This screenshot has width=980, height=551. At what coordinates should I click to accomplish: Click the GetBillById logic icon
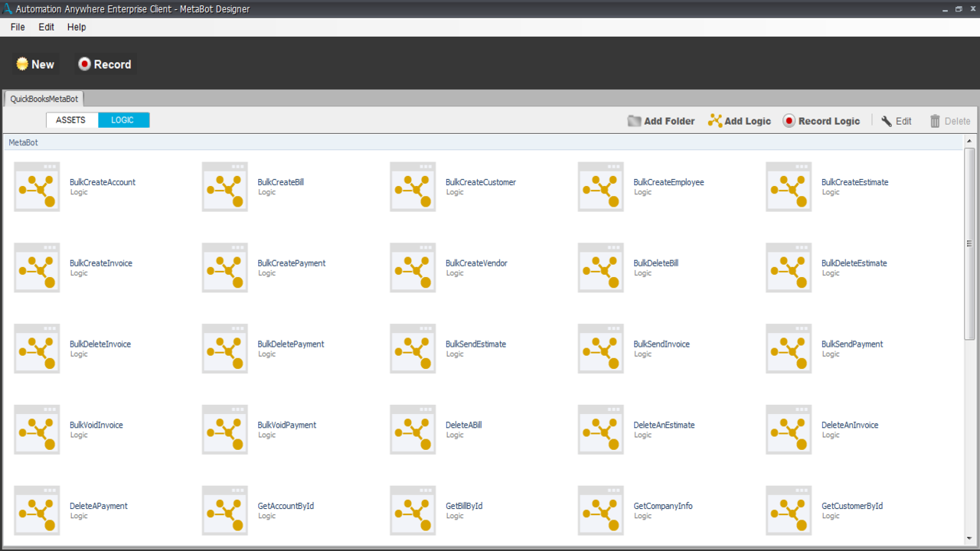[x=413, y=511]
